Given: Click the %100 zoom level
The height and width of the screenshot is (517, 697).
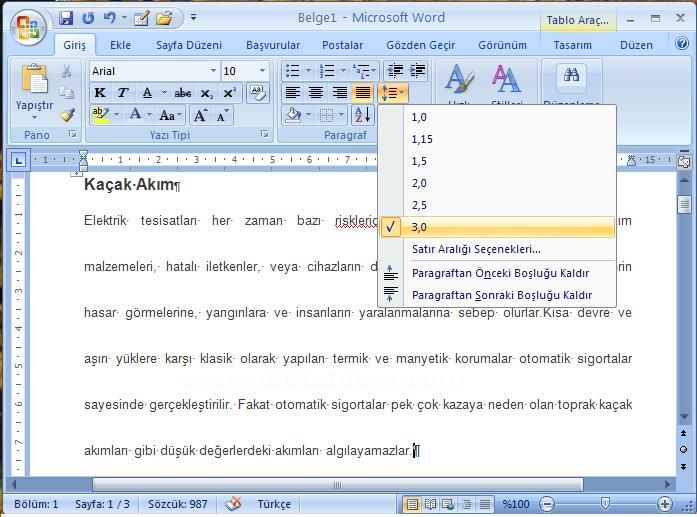Looking at the screenshot, I should coord(516,504).
